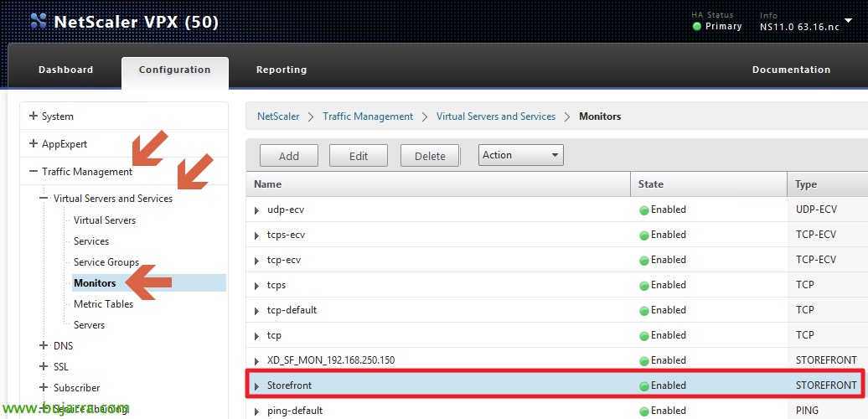Image resolution: width=868 pixels, height=419 pixels.
Task: Expand the tcp-default row arrow
Action: point(256,311)
